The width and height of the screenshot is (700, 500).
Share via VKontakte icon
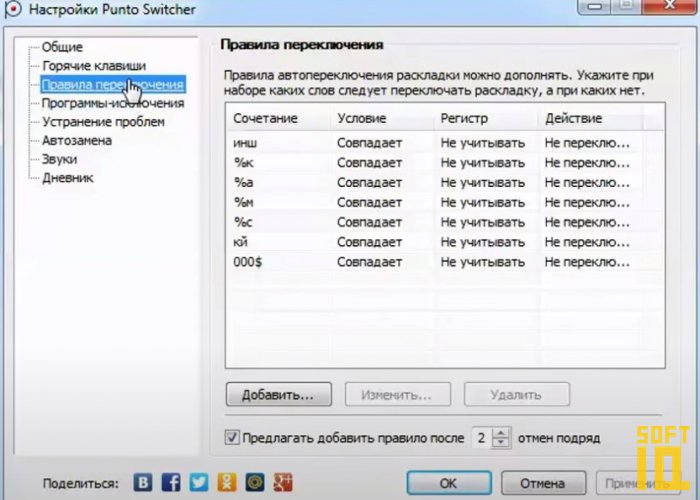coord(143,483)
